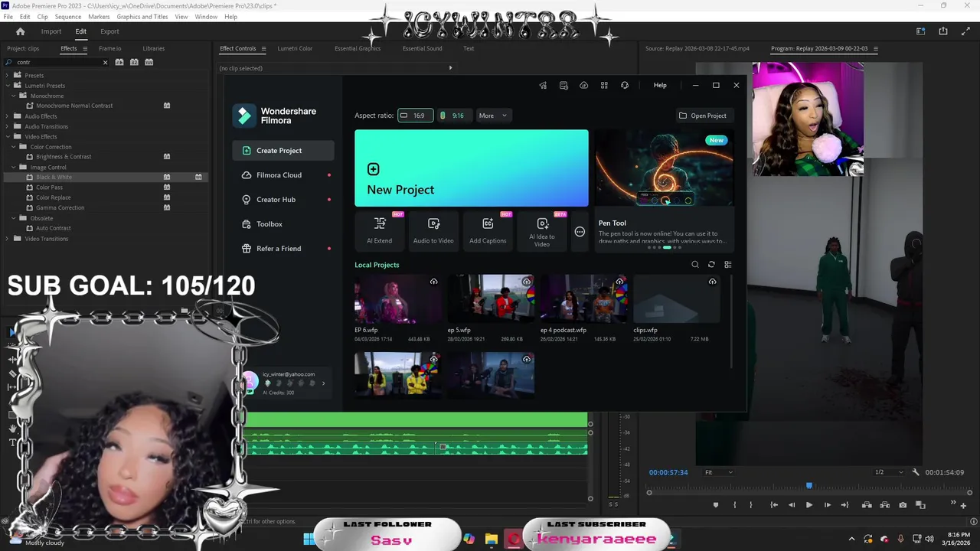
Task: Open Filmora customer support headset icon
Action: (x=625, y=85)
